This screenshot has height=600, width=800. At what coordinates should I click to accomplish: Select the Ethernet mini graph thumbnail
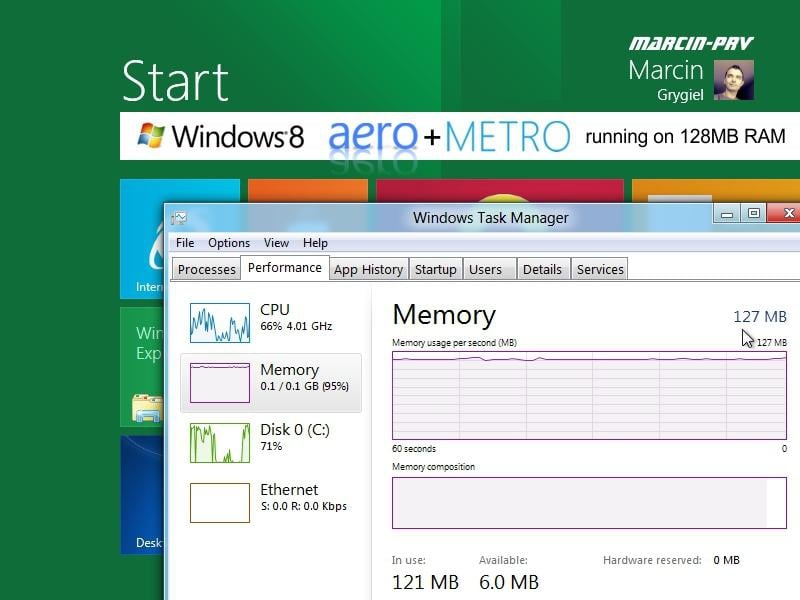220,503
